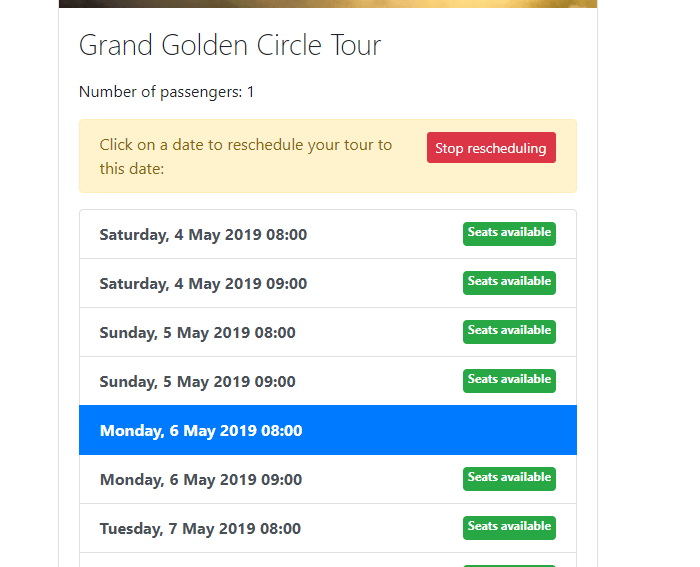Select highlighted Monday, 6 May 2019 08:00

pyautogui.click(x=328, y=430)
